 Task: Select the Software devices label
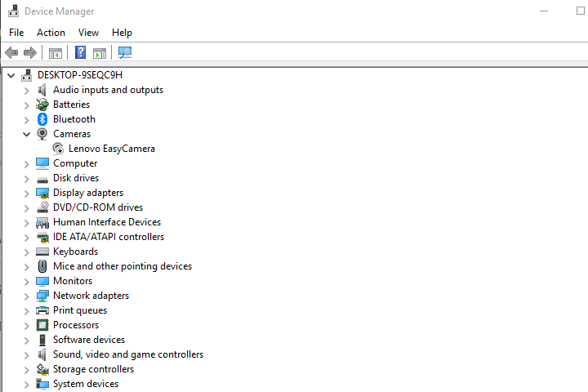[x=89, y=340]
